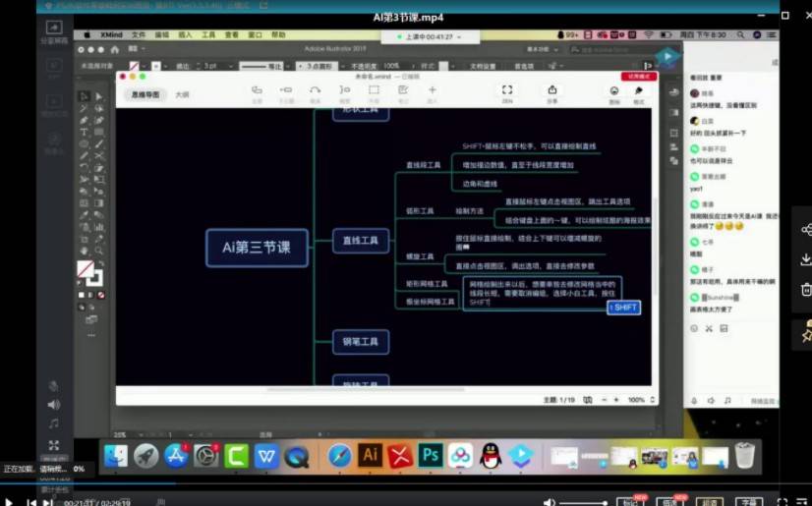Open the XMind icon sticker panel
This screenshot has height=506, width=812.
click(613, 90)
